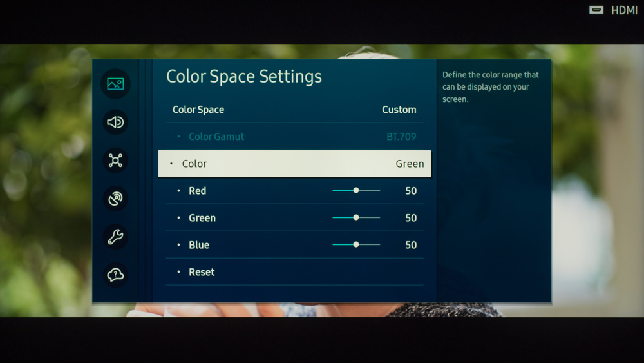Open the Support cloud question-mark icon

115,275
